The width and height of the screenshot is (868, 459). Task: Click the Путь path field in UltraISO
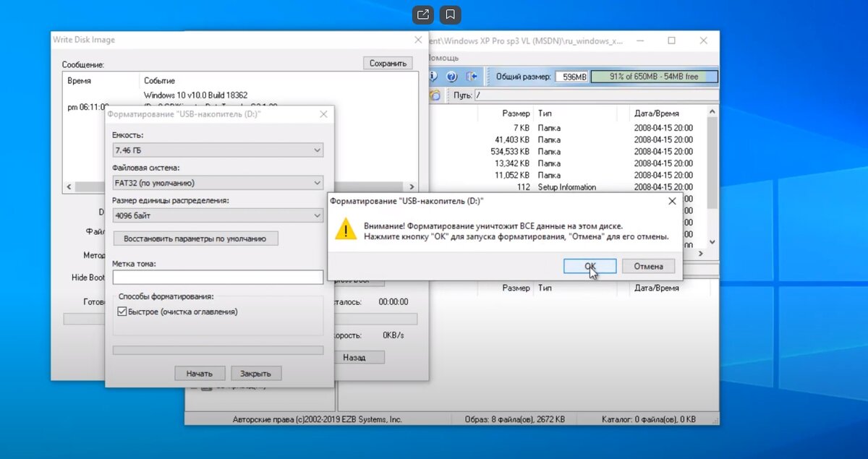coord(596,95)
